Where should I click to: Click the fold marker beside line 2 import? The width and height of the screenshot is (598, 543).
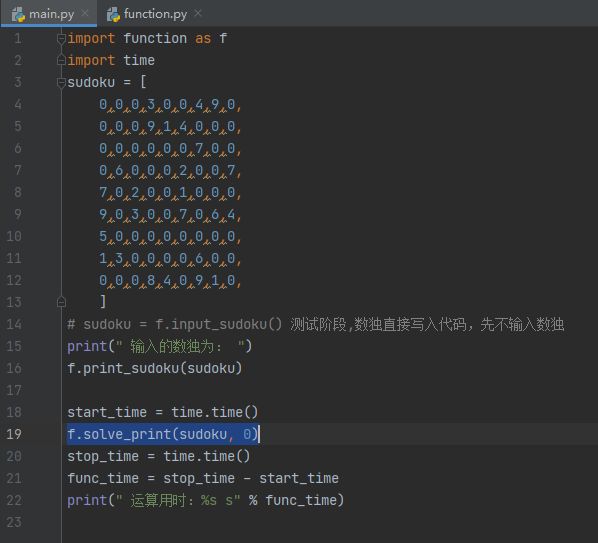point(61,61)
